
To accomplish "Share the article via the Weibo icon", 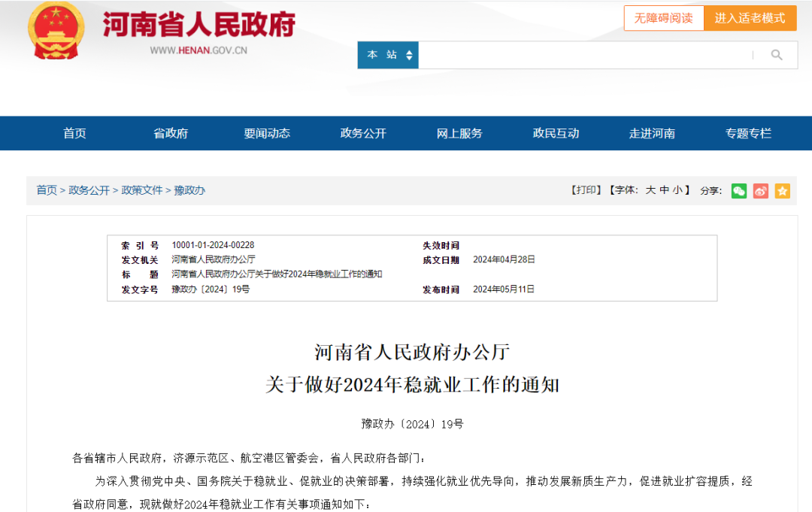I will pos(760,191).
